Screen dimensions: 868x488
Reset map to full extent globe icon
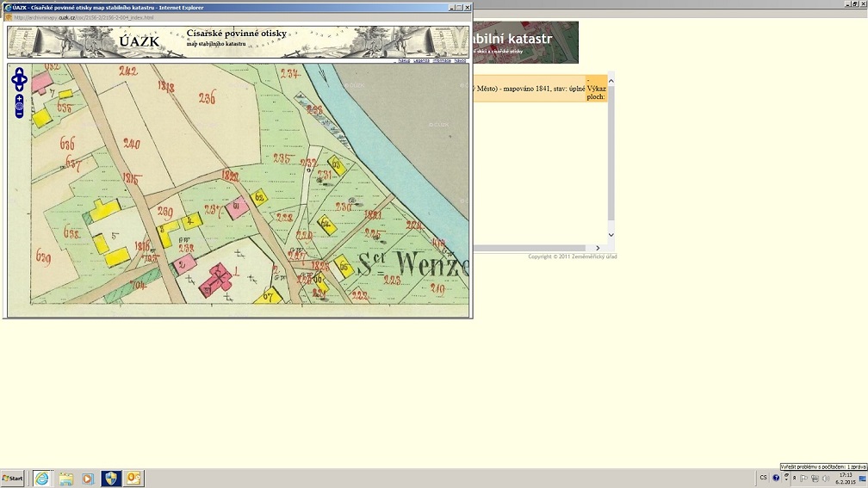pos(19,106)
